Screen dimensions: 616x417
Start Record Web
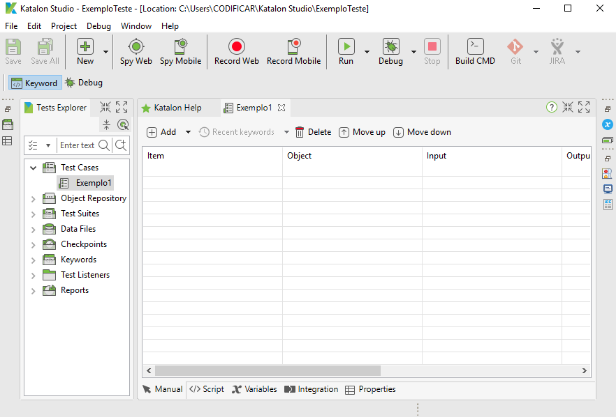pyautogui.click(x=236, y=51)
